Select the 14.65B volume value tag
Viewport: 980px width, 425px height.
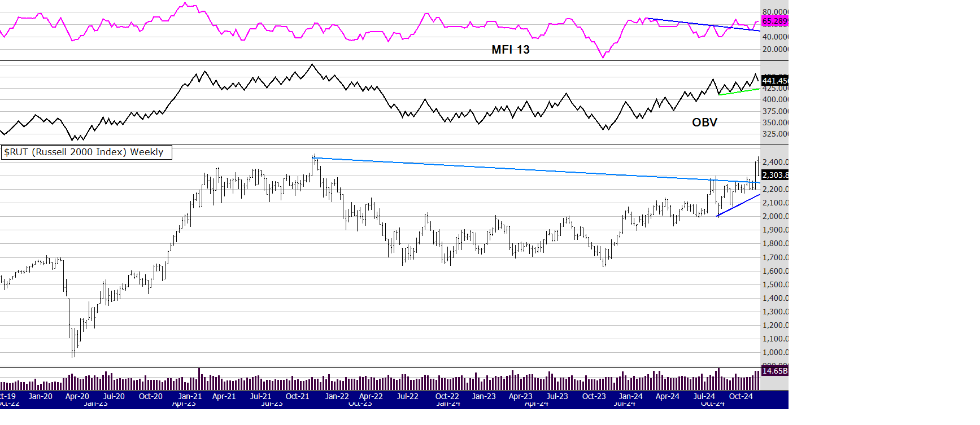click(774, 371)
